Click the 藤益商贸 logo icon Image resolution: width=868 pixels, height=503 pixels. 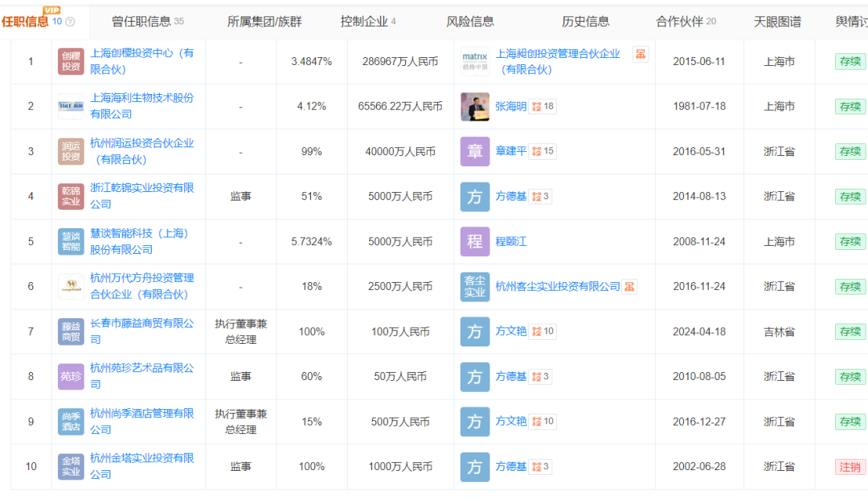[x=71, y=332]
